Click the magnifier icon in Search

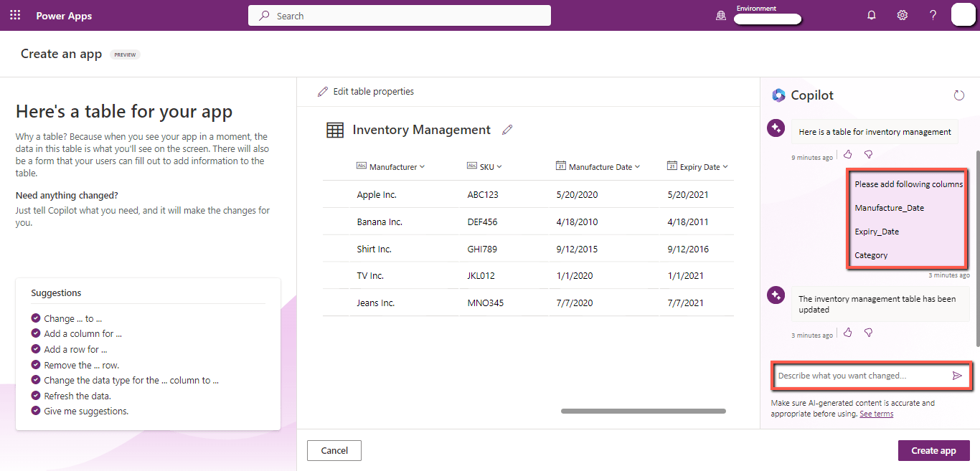coord(264,15)
